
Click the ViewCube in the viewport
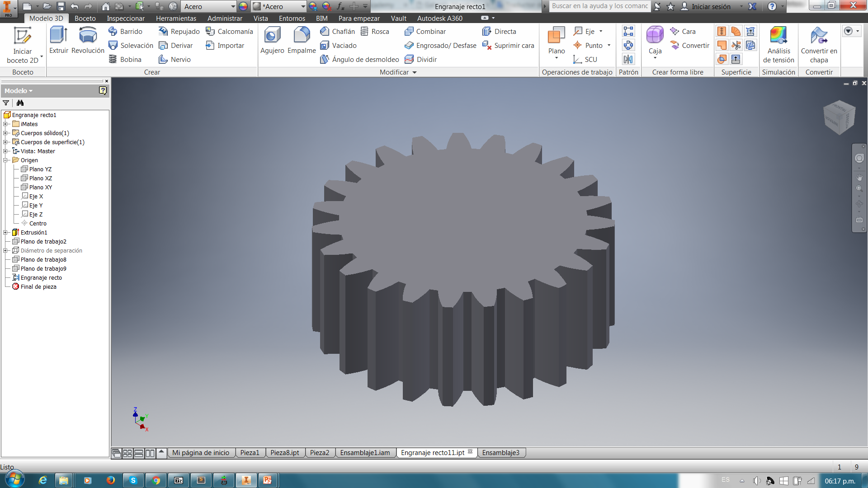coord(839,117)
